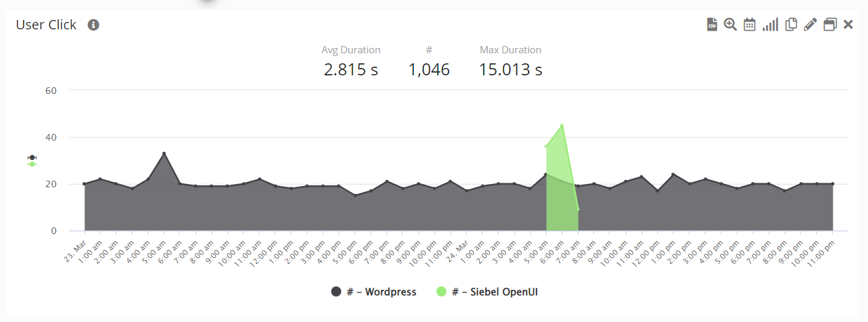Click the bar chart signal icon
Viewport: 868px width, 322px height.
[770, 25]
